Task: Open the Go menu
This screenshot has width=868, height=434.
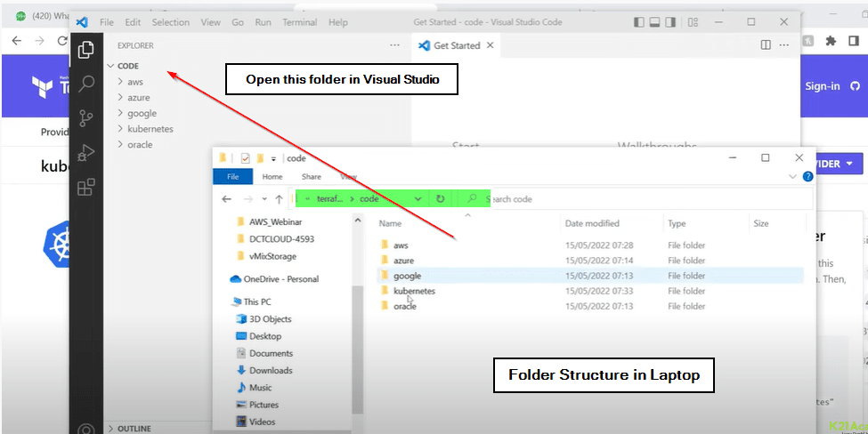Action: [x=238, y=22]
